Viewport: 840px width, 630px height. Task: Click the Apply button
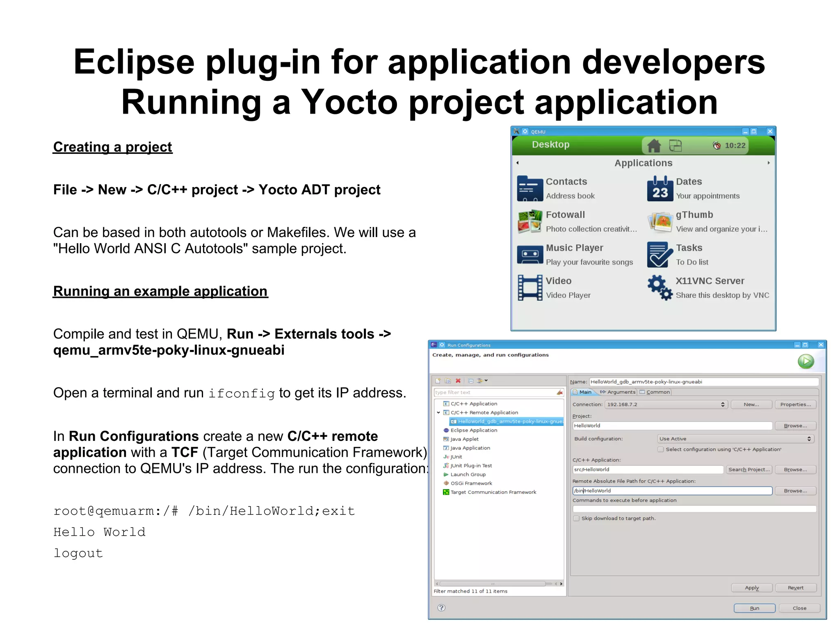click(x=751, y=588)
